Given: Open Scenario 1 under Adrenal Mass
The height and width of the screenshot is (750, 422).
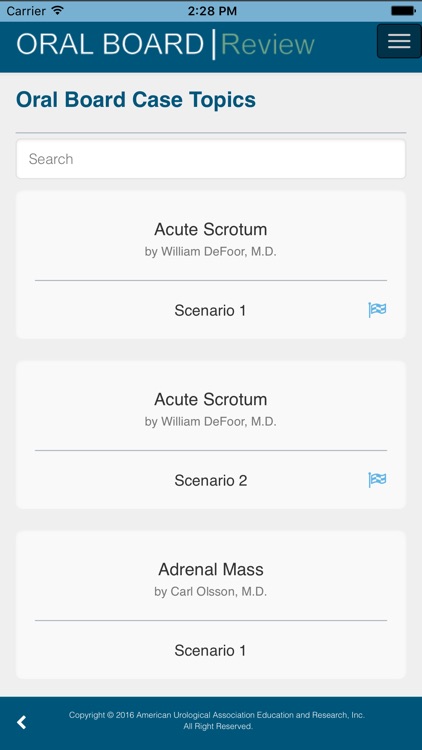Looking at the screenshot, I should tap(210, 651).
